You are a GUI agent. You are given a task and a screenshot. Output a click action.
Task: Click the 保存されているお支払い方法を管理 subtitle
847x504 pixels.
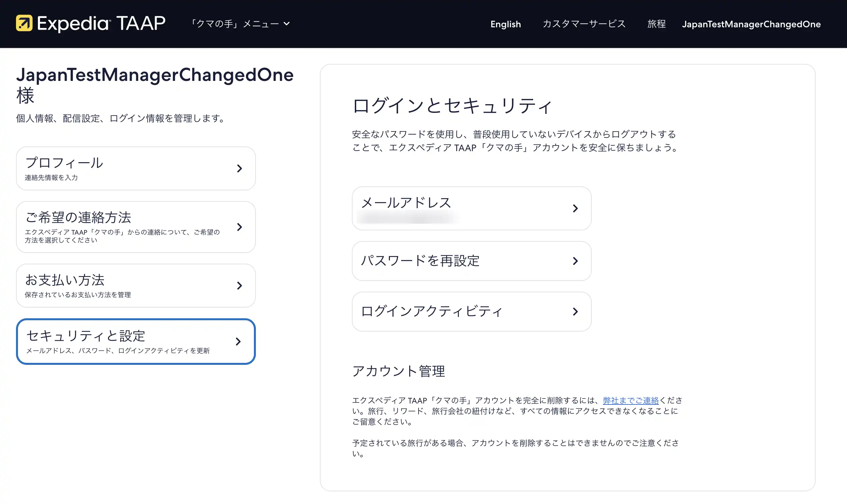(x=78, y=295)
